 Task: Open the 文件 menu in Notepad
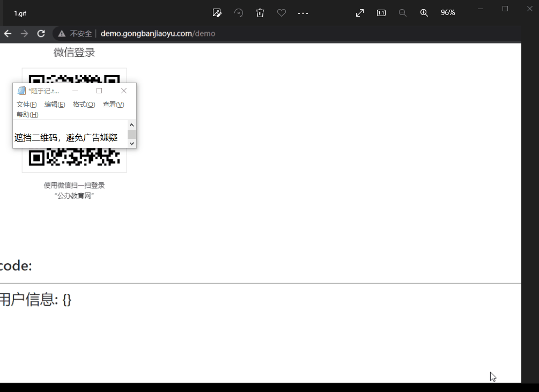[27, 105]
